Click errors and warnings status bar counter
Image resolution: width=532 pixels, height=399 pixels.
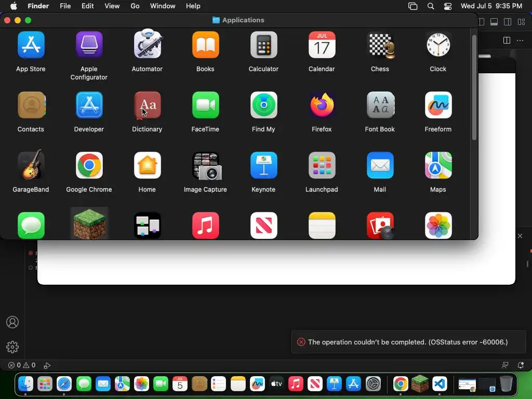coord(22,365)
